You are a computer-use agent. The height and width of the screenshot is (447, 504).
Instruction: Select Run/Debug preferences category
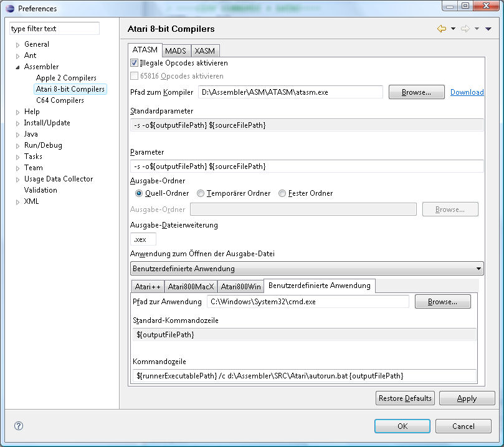pos(43,145)
